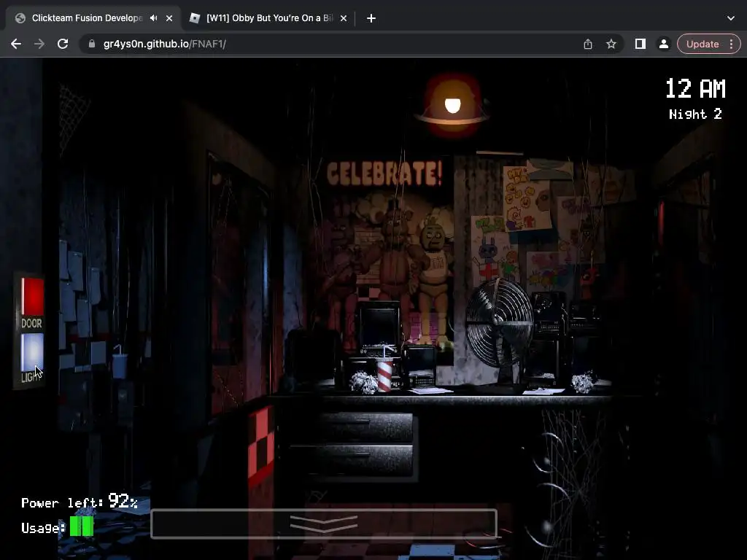Click the address bar URL
Image resolution: width=747 pixels, height=560 pixels.
click(164, 44)
